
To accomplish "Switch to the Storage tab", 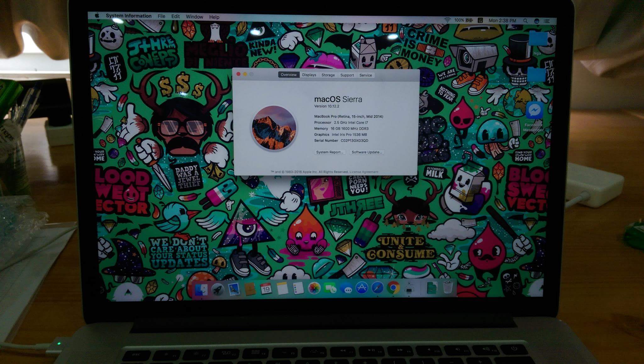I will click(x=328, y=75).
